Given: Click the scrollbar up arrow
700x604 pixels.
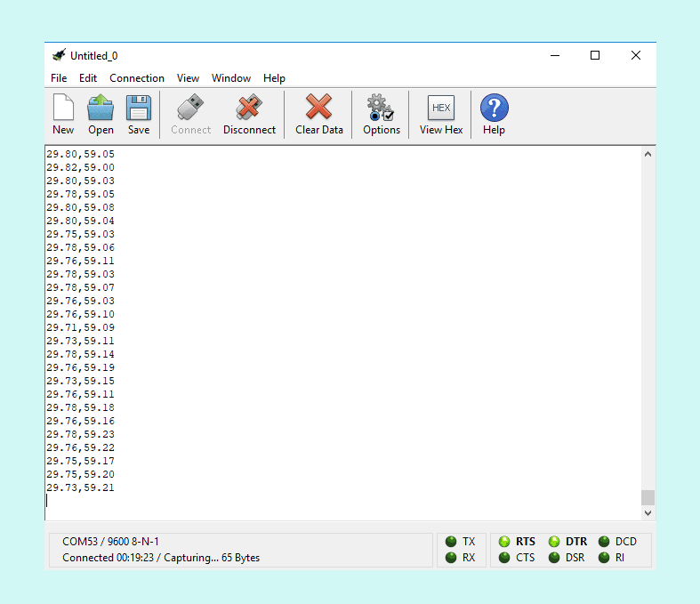Looking at the screenshot, I should tap(648, 155).
